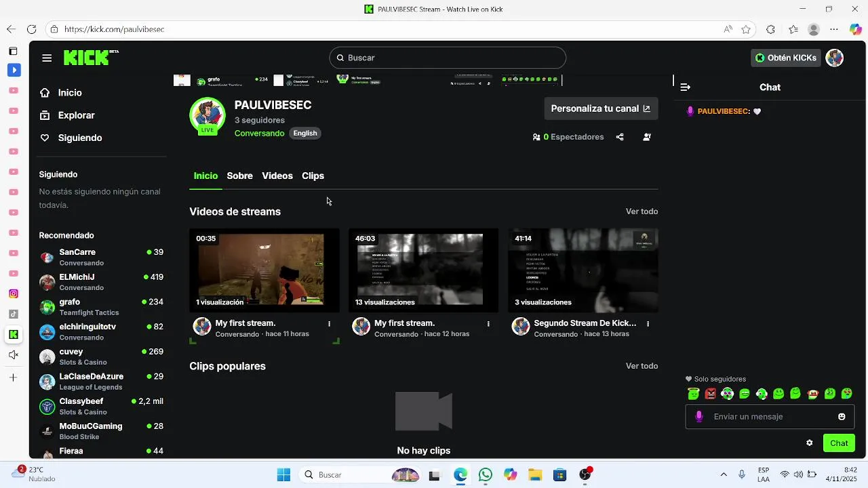This screenshot has width=868, height=488.
Task: Select the Sobre tab
Action: click(x=239, y=176)
